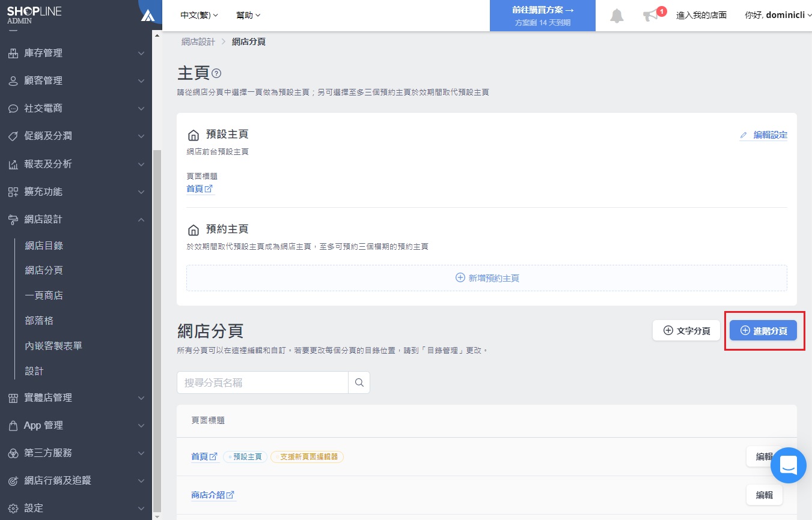Screen dimensions: 812x520
Task: Click 新增預約主頁 to add scheduled homepage
Action: [x=487, y=278]
